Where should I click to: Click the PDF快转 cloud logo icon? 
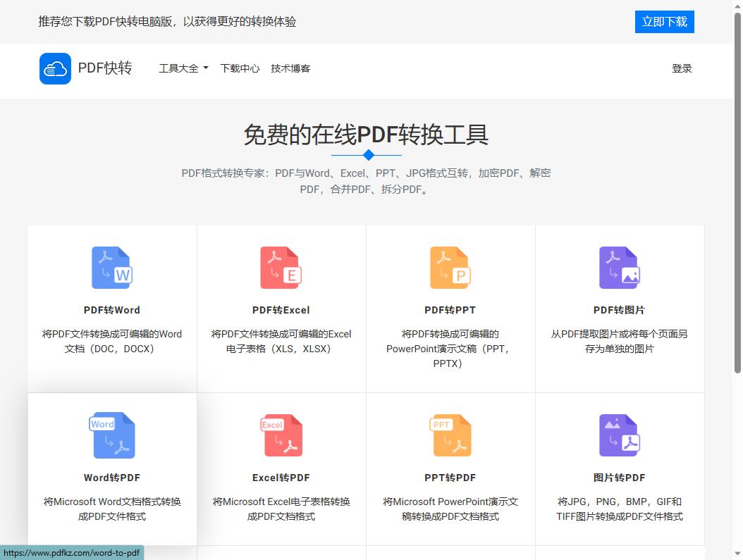tap(55, 68)
